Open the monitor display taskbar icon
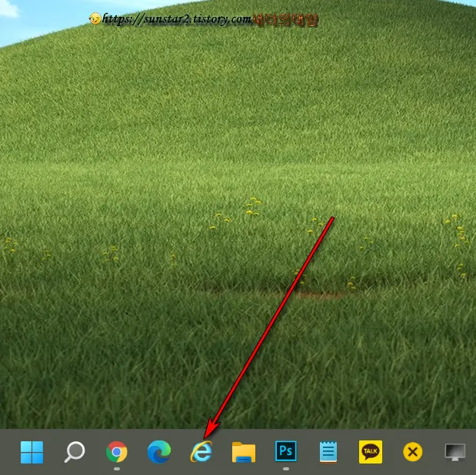Image resolution: width=476 pixels, height=475 pixels. pyautogui.click(x=455, y=452)
